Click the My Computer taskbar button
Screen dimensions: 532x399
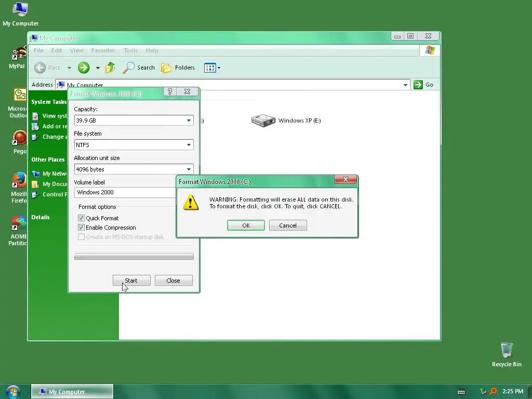click(72, 392)
